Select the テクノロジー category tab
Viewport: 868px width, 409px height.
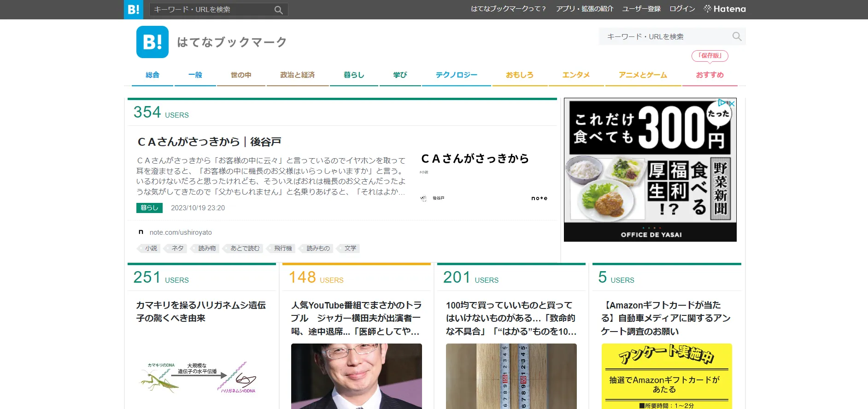tap(456, 75)
